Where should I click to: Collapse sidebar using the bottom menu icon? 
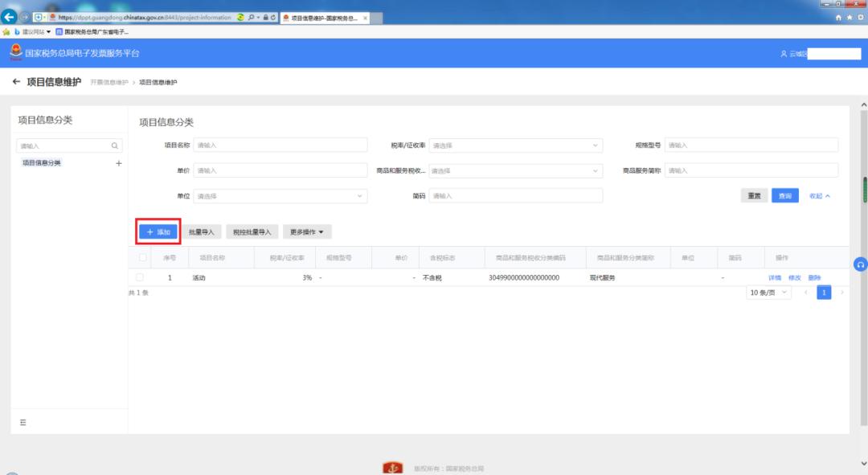(23, 423)
